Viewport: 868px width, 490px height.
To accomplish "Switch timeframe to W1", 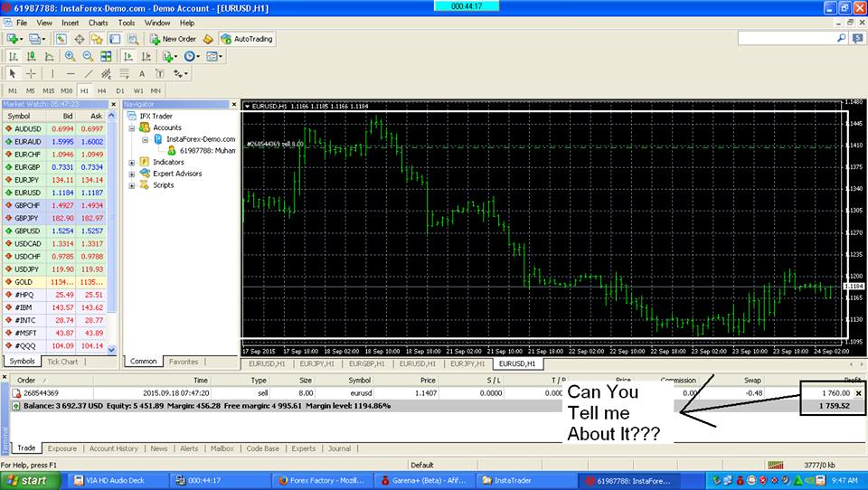I will (137, 90).
